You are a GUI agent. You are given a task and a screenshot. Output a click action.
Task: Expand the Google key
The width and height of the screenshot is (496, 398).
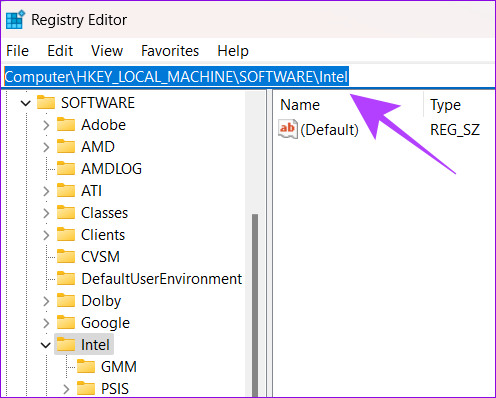click(x=46, y=323)
